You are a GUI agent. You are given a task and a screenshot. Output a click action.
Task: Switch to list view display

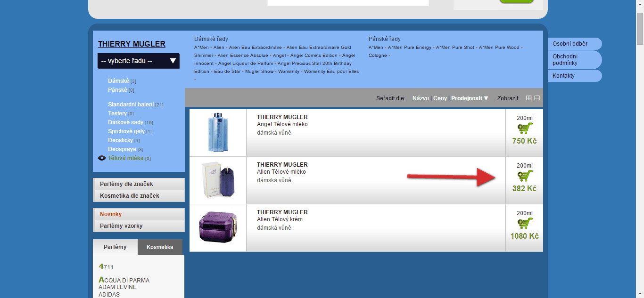(x=537, y=98)
